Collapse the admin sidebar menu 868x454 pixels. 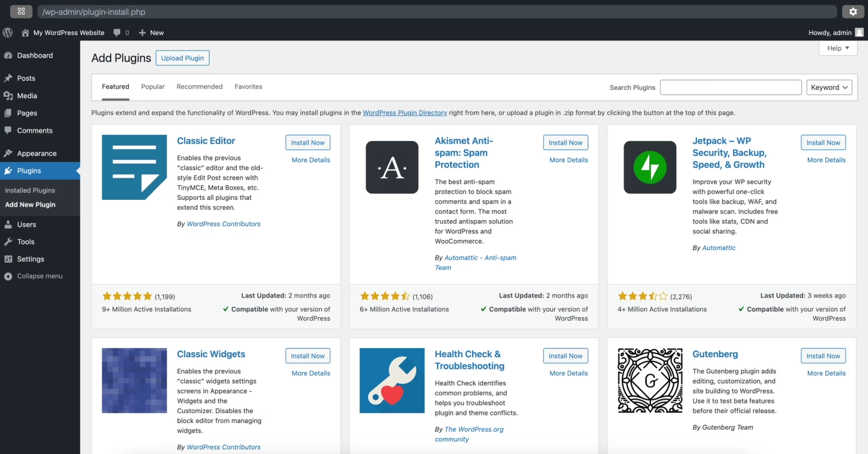pos(39,276)
